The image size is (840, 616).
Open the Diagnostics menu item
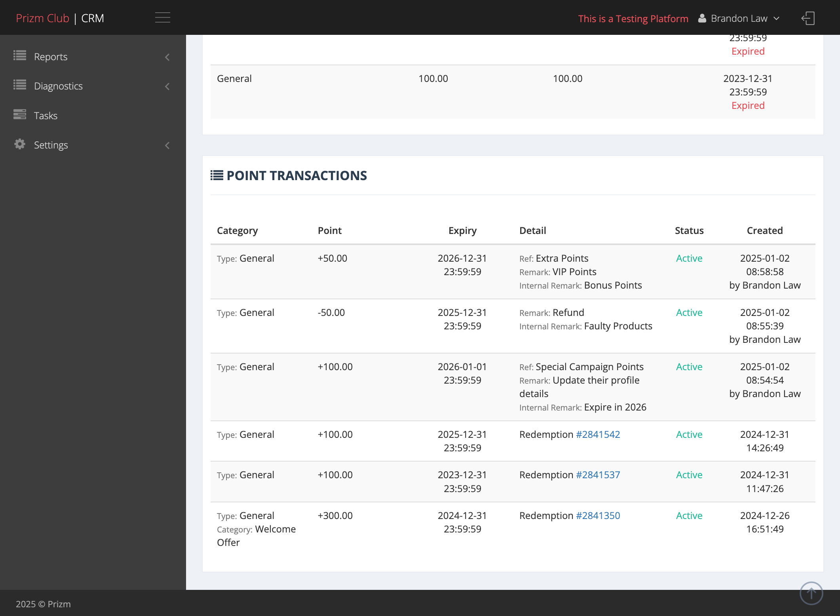(93, 86)
